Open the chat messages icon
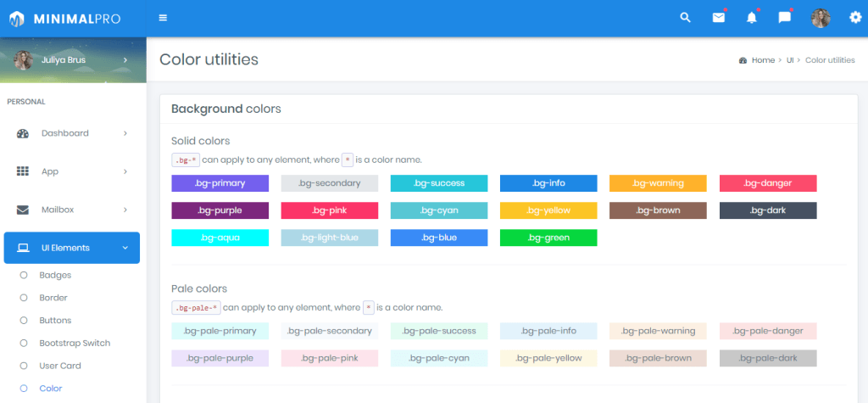This screenshot has height=403, width=868. [784, 18]
